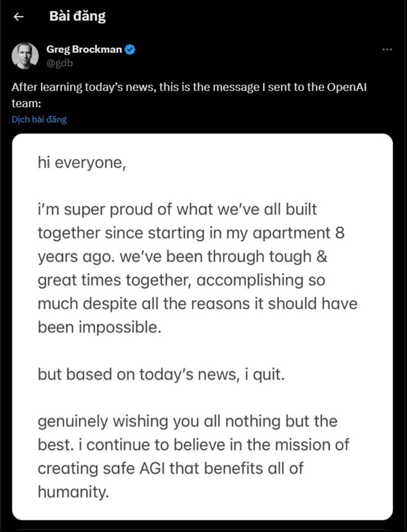Translate post via Dịch bài đăng
This screenshot has width=407, height=532.
[x=39, y=120]
